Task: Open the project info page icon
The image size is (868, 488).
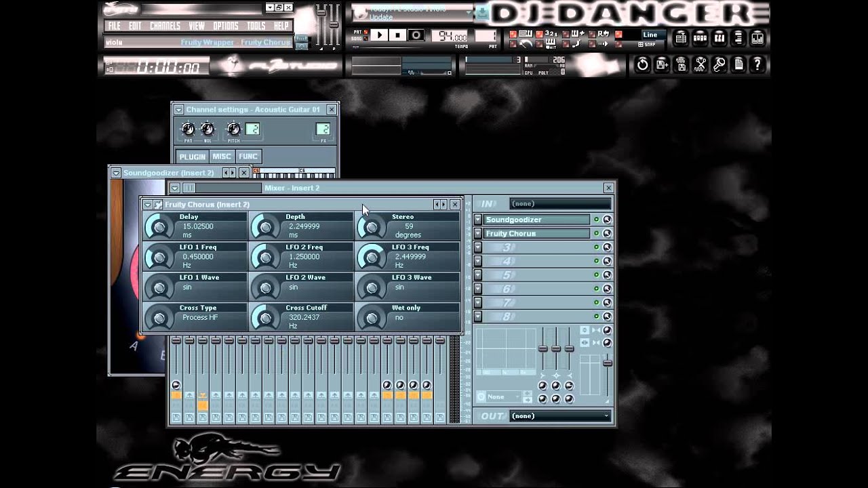Action: (x=738, y=64)
